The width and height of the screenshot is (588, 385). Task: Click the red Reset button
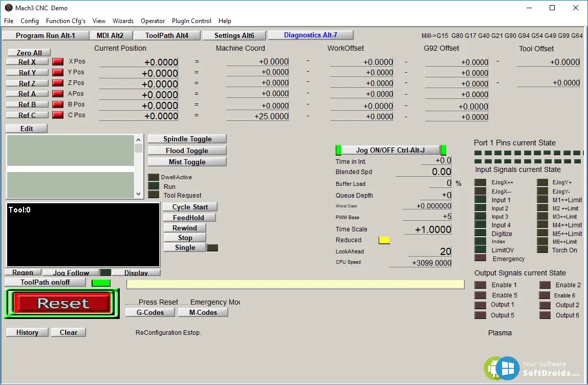62,303
